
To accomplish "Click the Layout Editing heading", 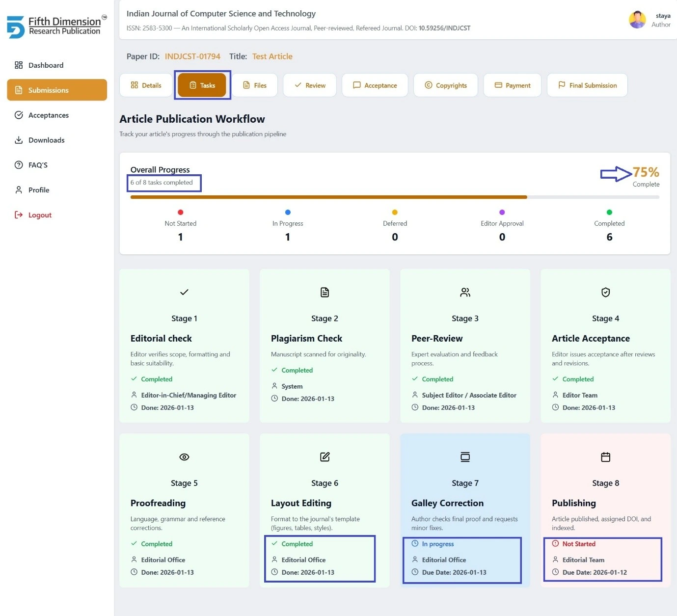I will (301, 503).
